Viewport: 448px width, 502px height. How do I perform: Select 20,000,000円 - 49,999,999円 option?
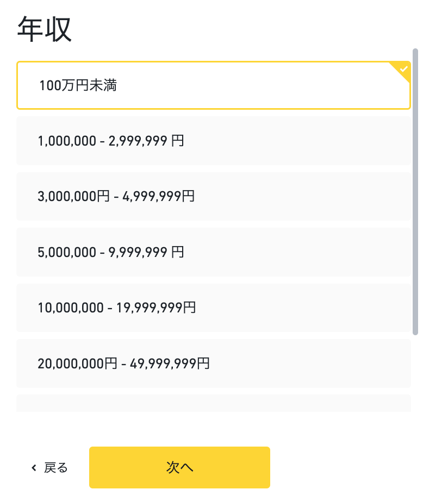[x=214, y=363]
